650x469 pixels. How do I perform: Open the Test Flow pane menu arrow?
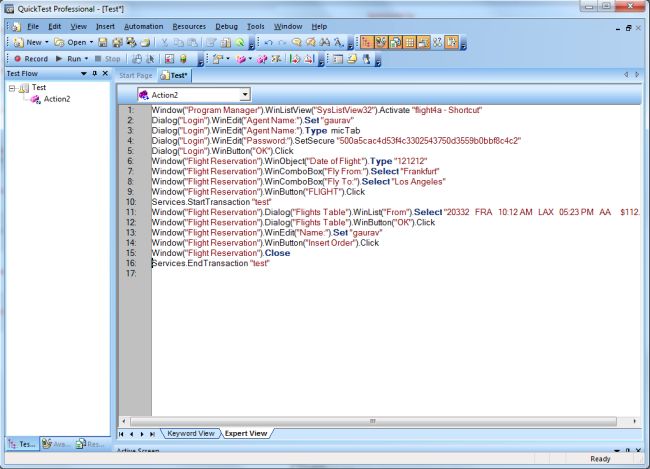84,73
